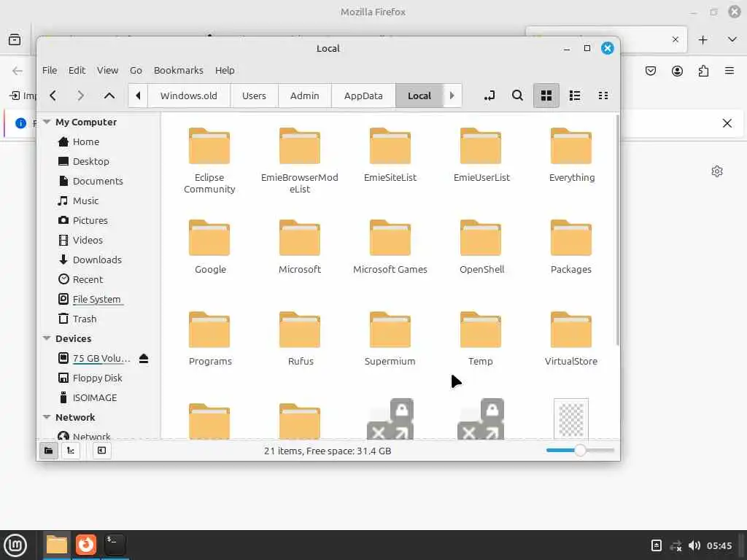This screenshot has width=747, height=560.
Task: Open ISOIMAGE device
Action: tap(94, 397)
